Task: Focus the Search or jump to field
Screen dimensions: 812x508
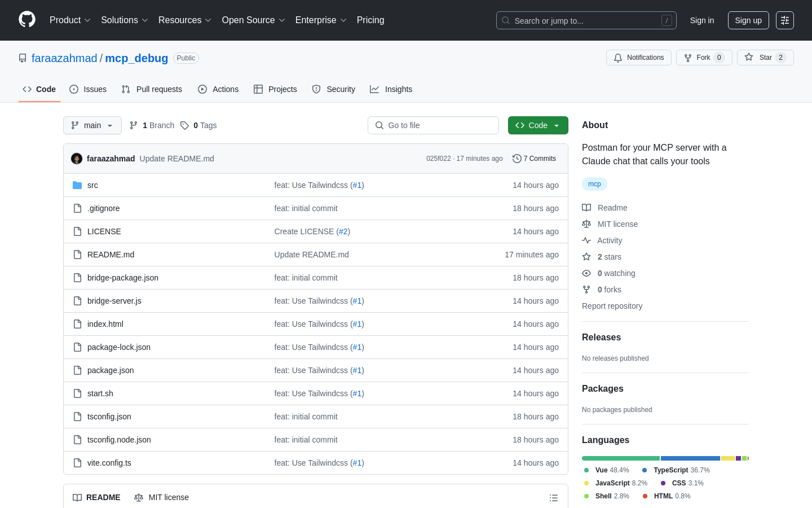Action: (586, 20)
